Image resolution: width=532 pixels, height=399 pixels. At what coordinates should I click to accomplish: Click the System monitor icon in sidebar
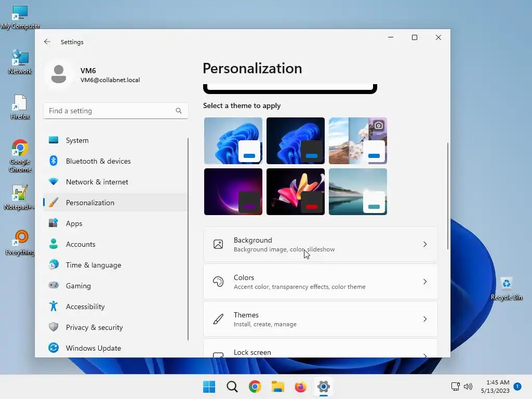(x=54, y=140)
